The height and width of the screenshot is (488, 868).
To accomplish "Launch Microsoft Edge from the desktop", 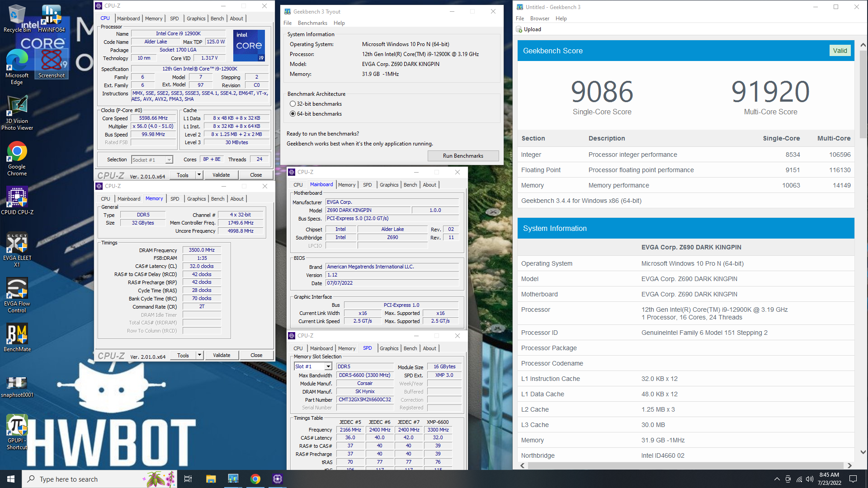I will (17, 67).
